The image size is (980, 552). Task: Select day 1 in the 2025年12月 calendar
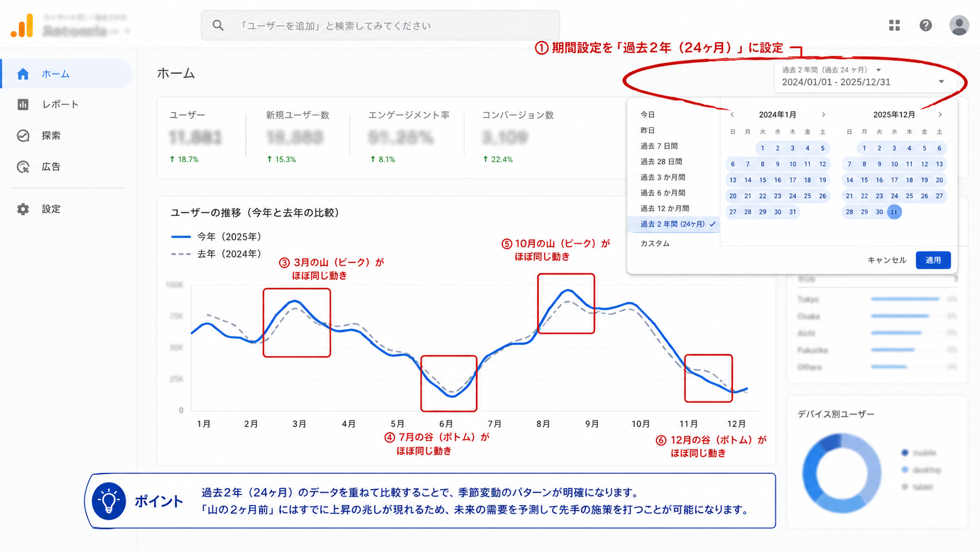point(864,148)
